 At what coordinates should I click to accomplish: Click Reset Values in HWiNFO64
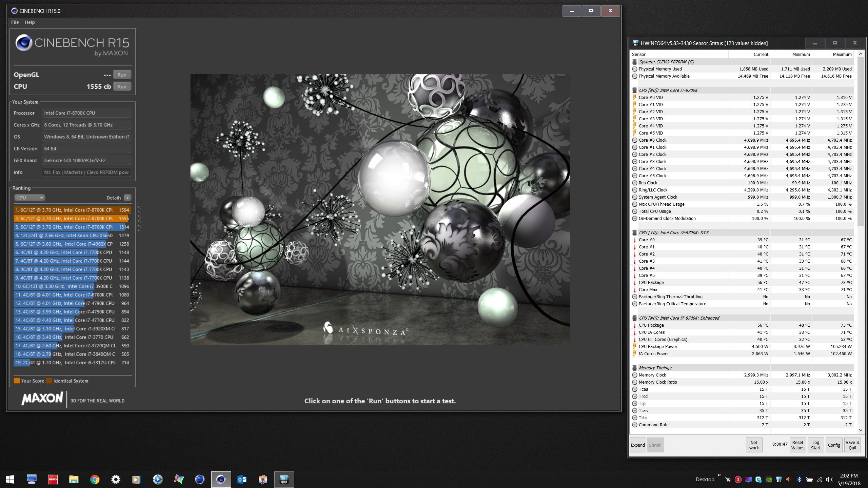[797, 445]
